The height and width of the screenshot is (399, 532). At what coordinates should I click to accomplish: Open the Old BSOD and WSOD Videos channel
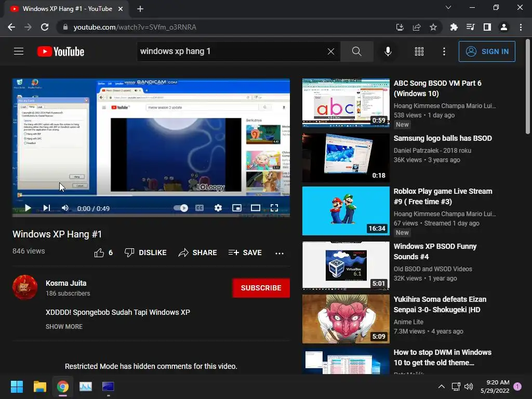433,269
